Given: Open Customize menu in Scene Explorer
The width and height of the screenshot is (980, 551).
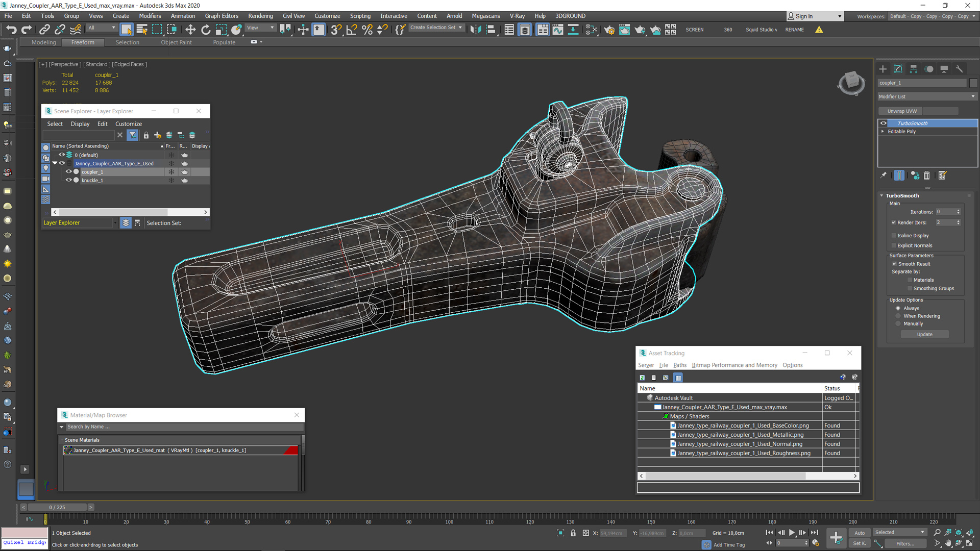Looking at the screenshot, I should pos(129,124).
